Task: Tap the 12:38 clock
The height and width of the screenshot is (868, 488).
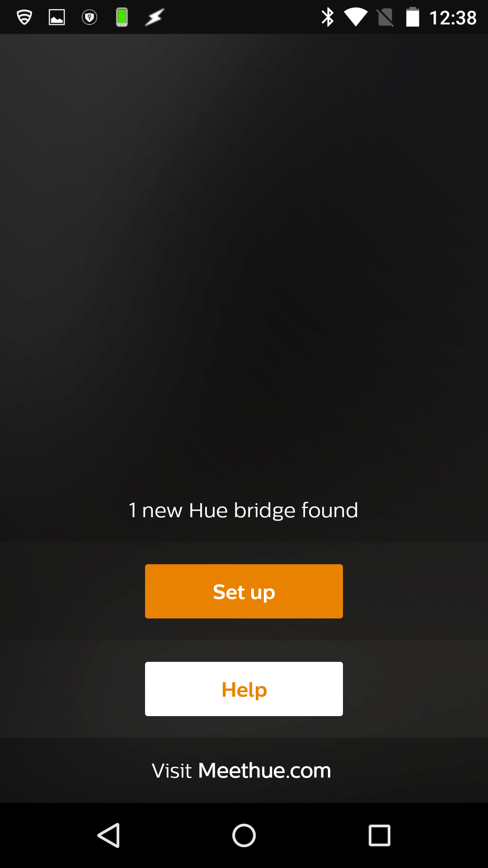Action: click(x=453, y=18)
